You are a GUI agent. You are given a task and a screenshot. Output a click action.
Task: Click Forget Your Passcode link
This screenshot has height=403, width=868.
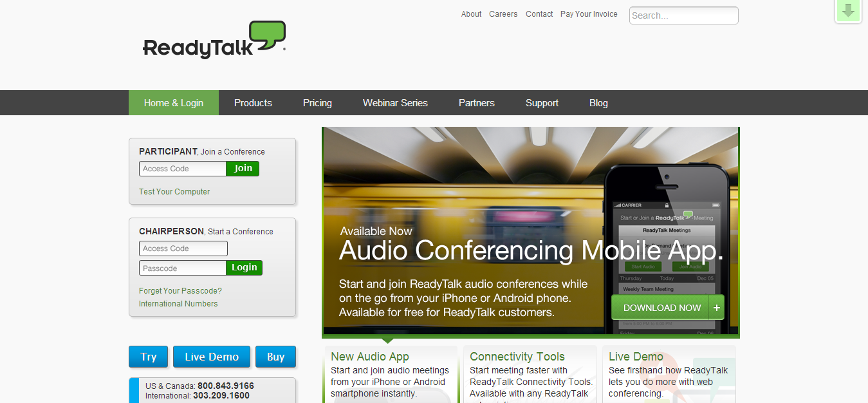(180, 291)
